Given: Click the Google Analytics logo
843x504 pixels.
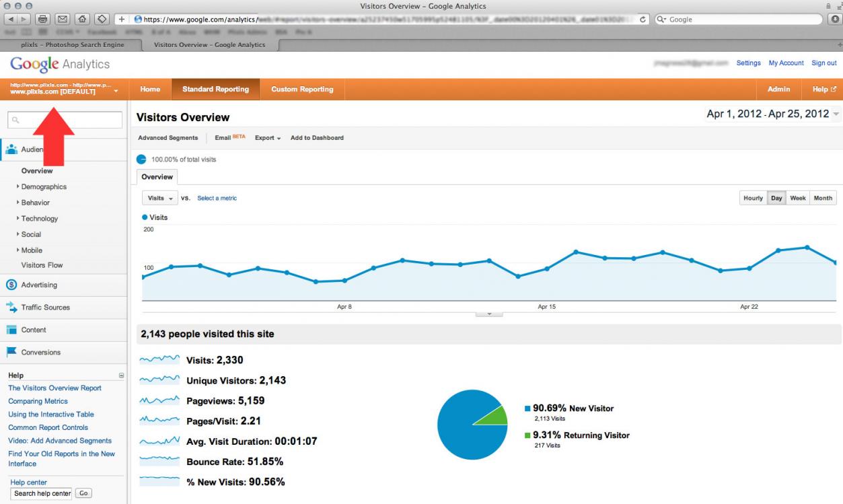Looking at the screenshot, I should tap(60, 65).
